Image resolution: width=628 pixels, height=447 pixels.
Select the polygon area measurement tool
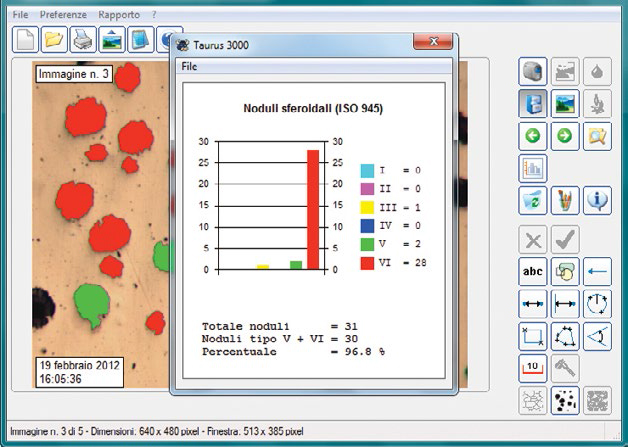(565, 336)
